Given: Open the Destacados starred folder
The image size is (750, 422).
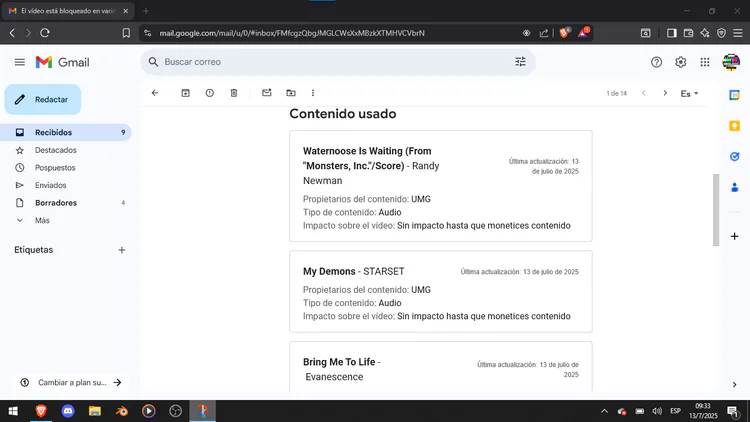Looking at the screenshot, I should [55, 150].
